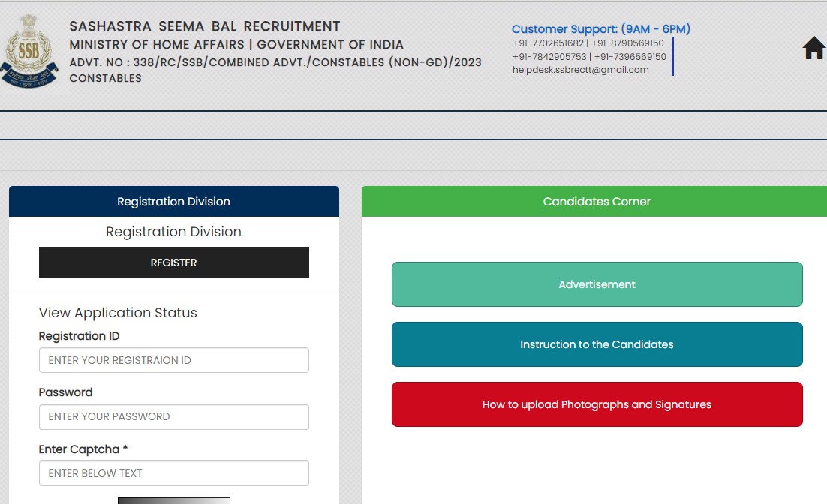
Task: Open How to upload Photographs and Signatures
Action: coord(597,404)
